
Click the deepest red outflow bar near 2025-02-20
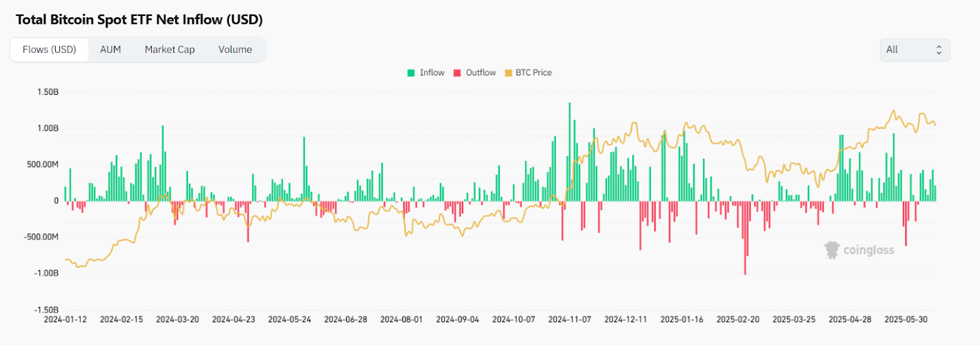coord(745,238)
